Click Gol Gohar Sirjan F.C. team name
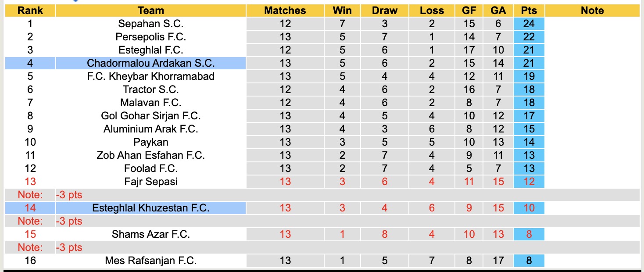644x272 pixels. [150, 116]
